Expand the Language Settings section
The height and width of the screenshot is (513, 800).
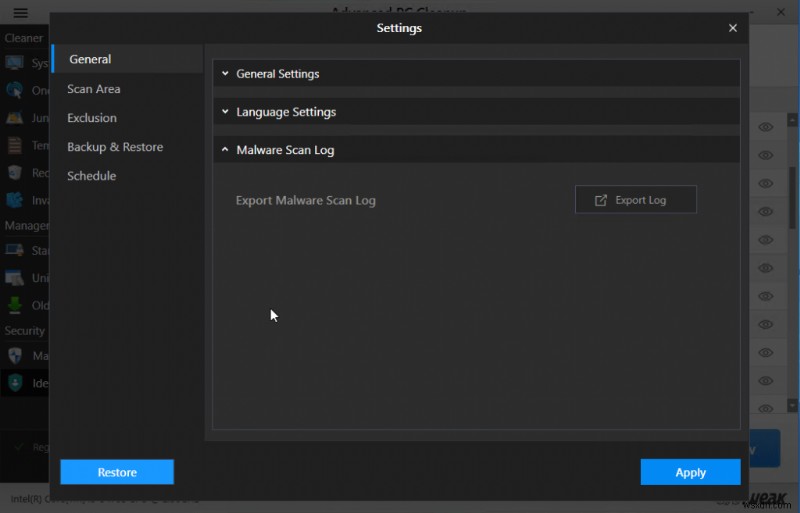[476, 112]
